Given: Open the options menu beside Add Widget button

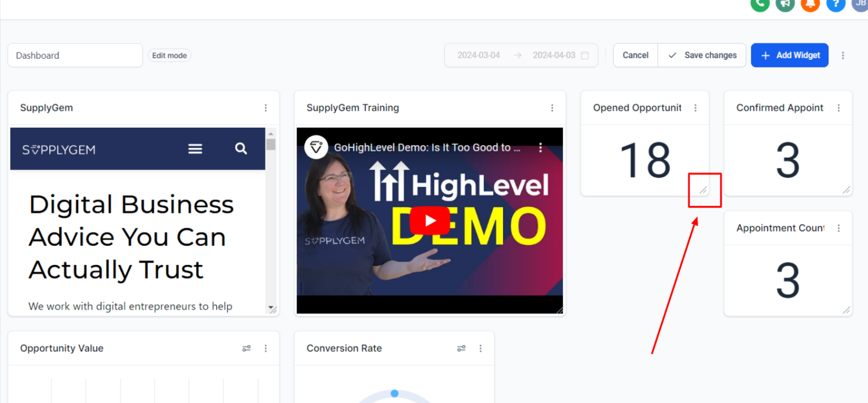Looking at the screenshot, I should 843,55.
